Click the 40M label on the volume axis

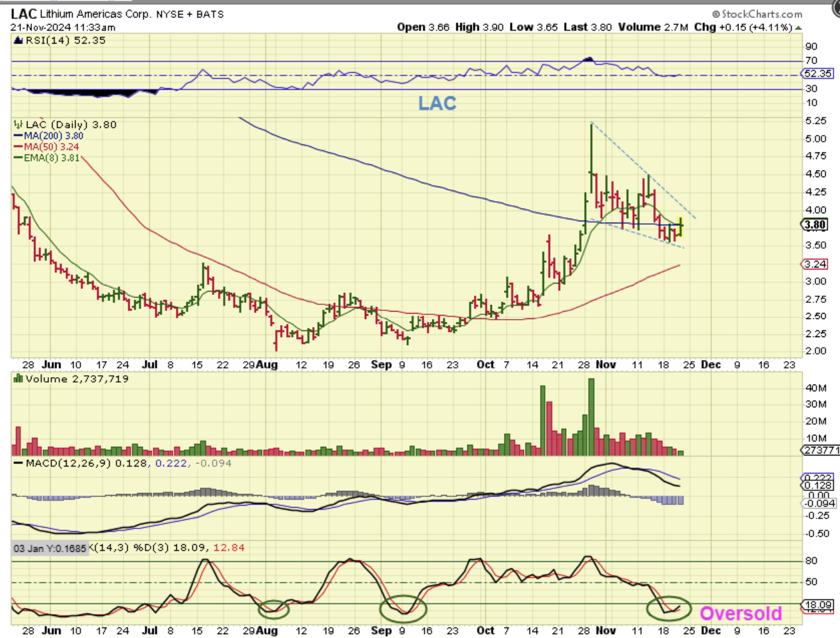(816, 388)
